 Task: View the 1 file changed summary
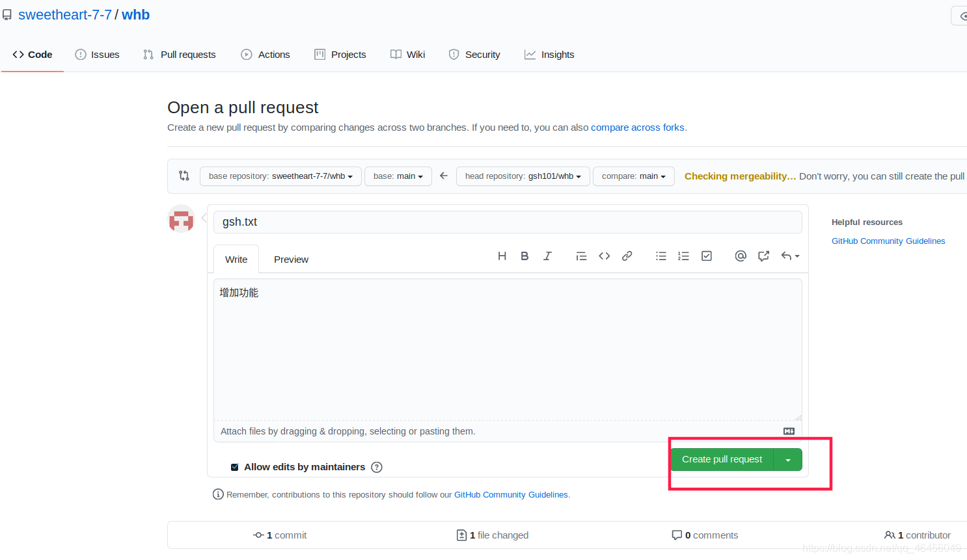point(493,535)
